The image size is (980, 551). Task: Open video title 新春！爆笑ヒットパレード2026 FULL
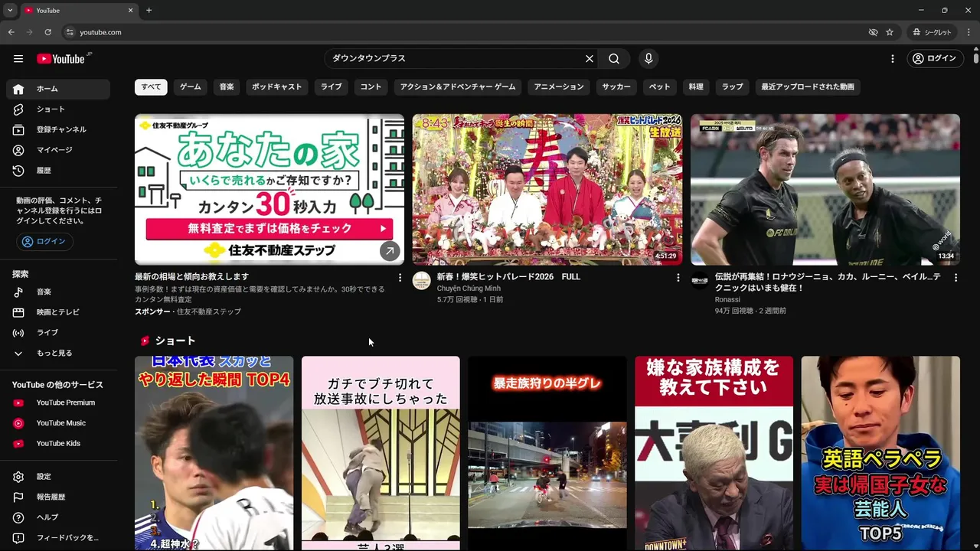click(x=508, y=277)
